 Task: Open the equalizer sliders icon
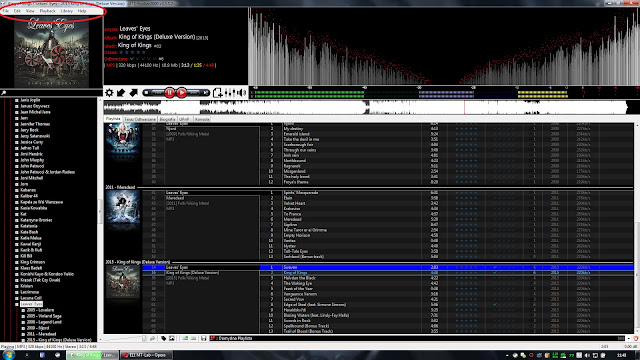[231, 93]
